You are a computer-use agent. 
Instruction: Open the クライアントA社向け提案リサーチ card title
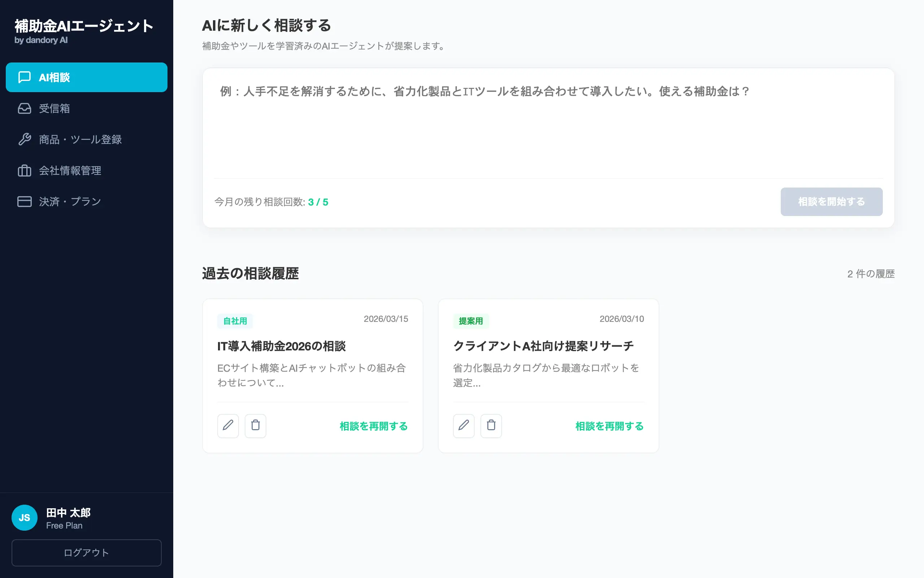[543, 346]
